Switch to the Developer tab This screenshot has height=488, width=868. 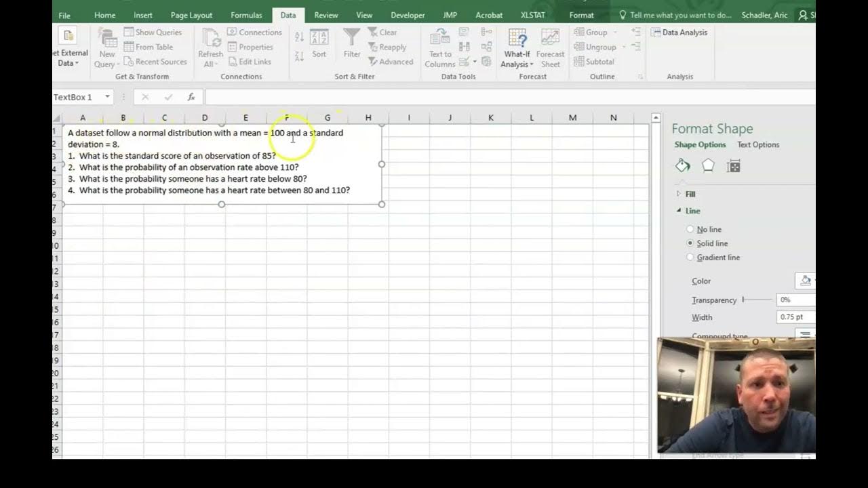(408, 15)
